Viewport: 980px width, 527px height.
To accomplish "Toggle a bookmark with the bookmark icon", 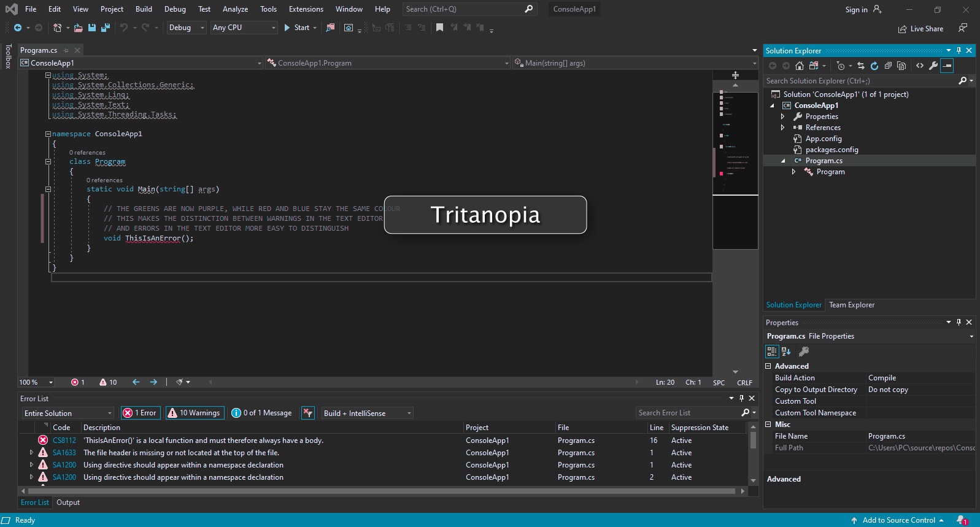I will (439, 28).
